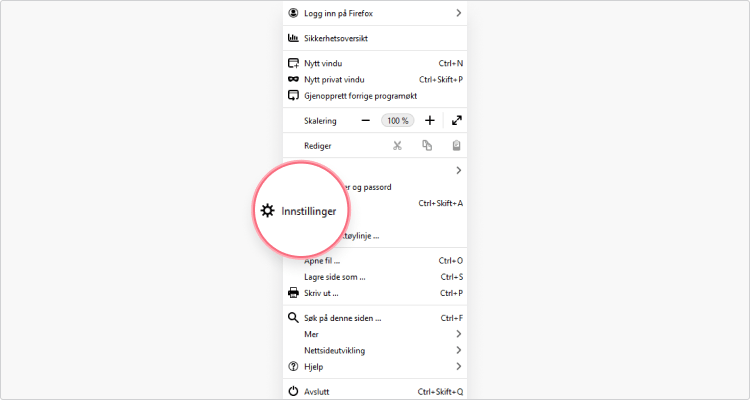This screenshot has width=750, height=400.
Task: Choose the entry with shortcut Ctrl+Skift+A
Action: pos(375,203)
